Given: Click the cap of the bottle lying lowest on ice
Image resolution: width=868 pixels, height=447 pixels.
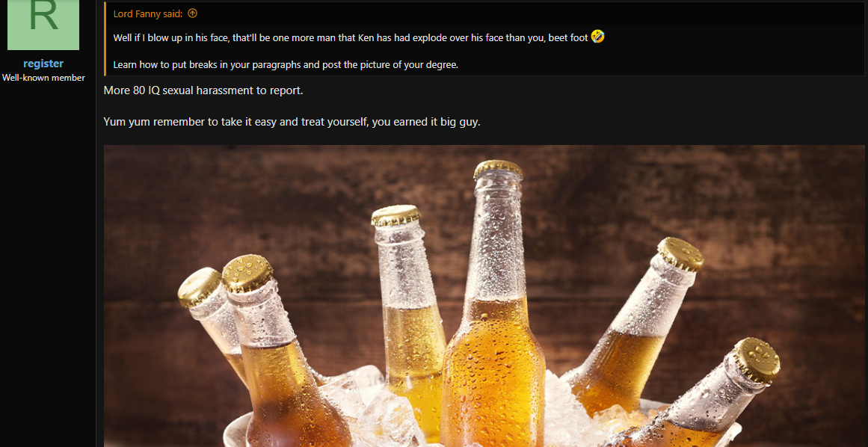Looking at the screenshot, I should point(757,360).
